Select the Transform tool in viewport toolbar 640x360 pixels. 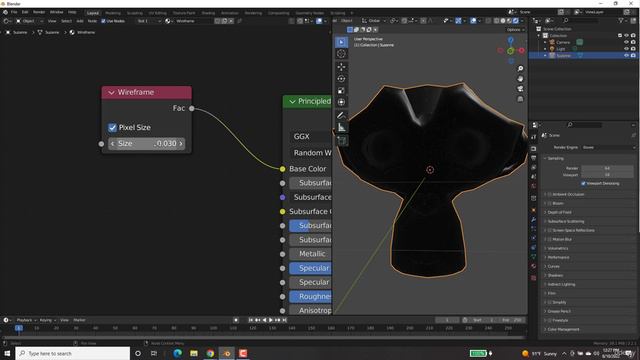click(x=342, y=102)
